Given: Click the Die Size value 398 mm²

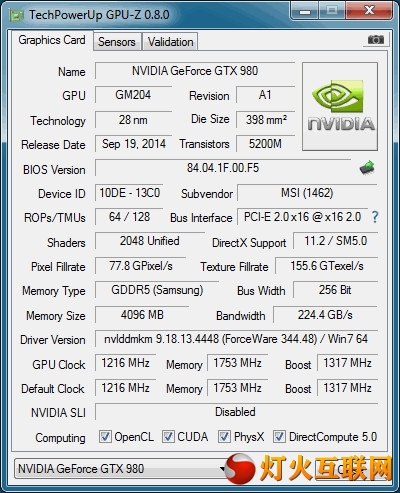Looking at the screenshot, I should coord(266,120).
